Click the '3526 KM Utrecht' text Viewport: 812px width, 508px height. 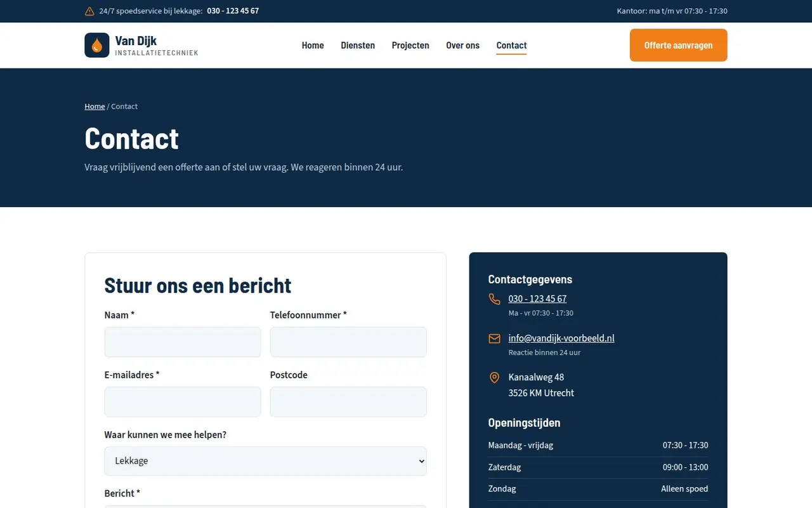pyautogui.click(x=541, y=393)
